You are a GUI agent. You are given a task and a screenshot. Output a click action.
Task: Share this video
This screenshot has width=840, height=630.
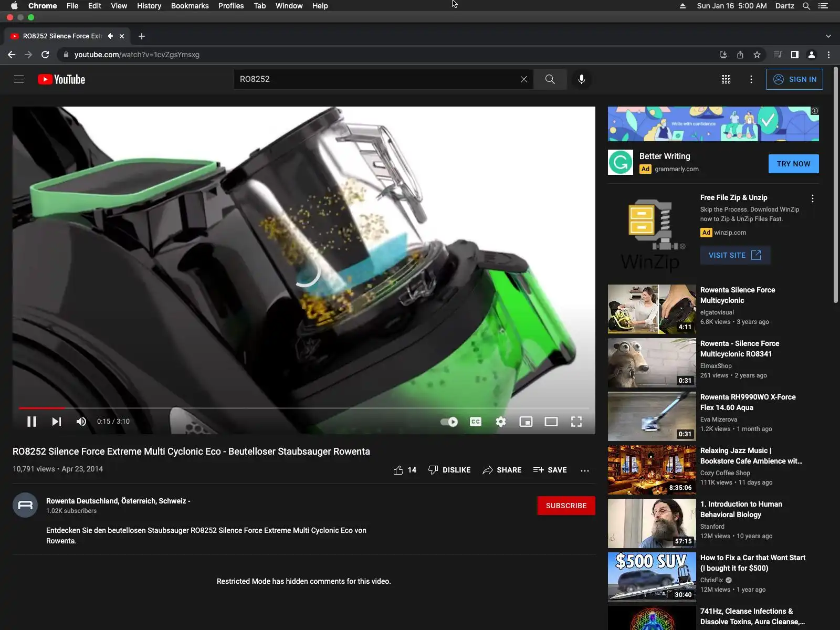point(502,470)
